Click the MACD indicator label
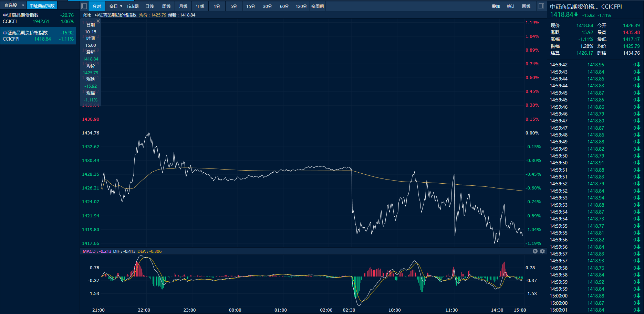 tap(89, 251)
